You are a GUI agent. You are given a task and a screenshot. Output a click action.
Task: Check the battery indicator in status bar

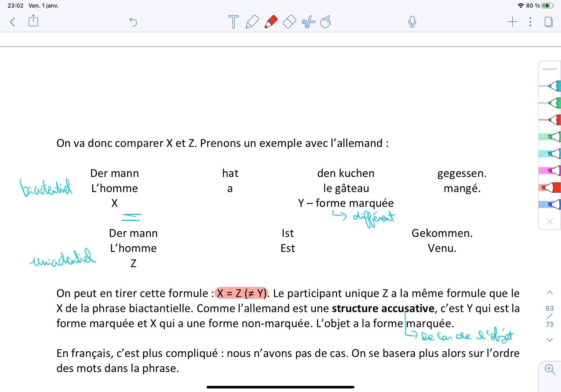pyautogui.click(x=547, y=5)
